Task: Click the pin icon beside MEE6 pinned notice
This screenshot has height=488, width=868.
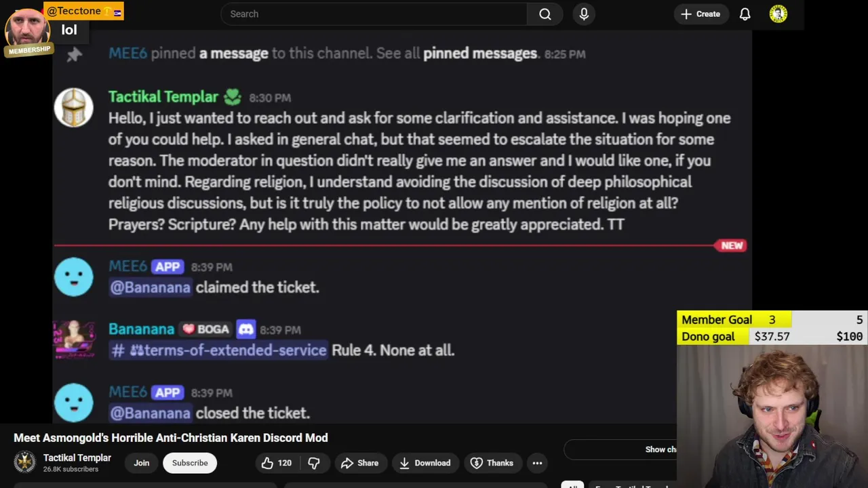Action: coord(74,55)
